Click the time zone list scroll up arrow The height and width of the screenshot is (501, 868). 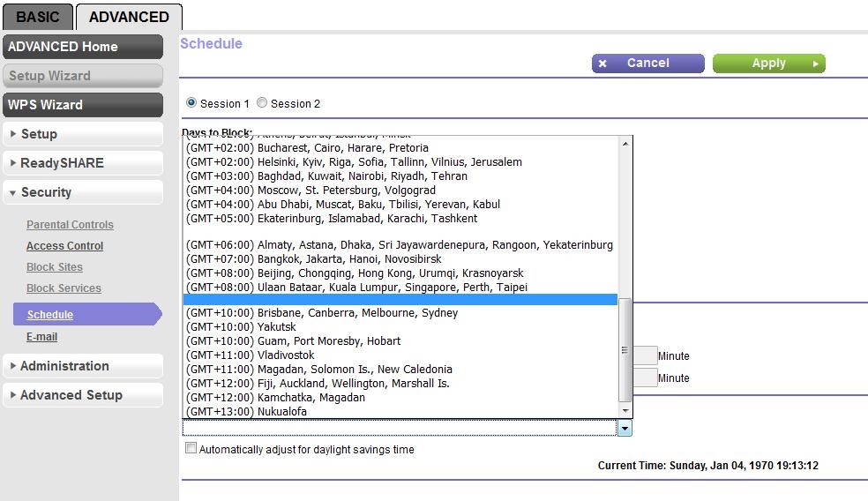coord(625,144)
